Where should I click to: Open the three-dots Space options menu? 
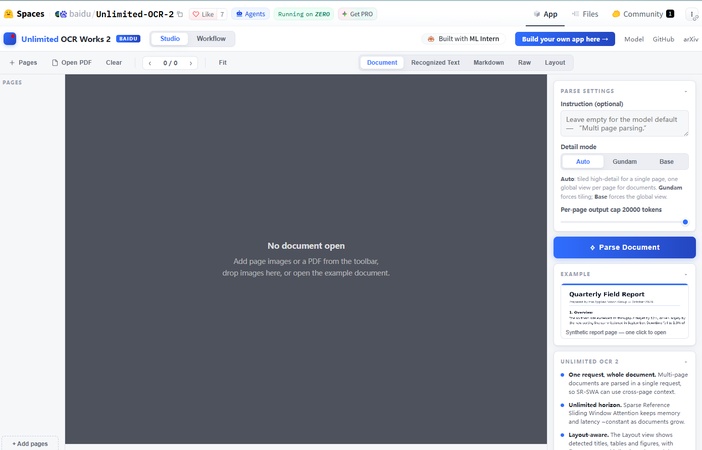point(693,14)
